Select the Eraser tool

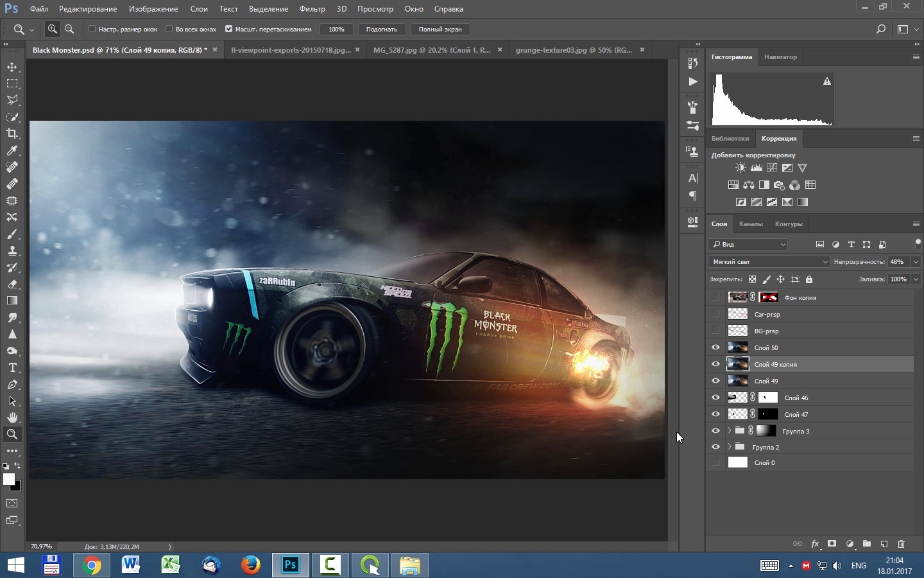[x=12, y=284]
